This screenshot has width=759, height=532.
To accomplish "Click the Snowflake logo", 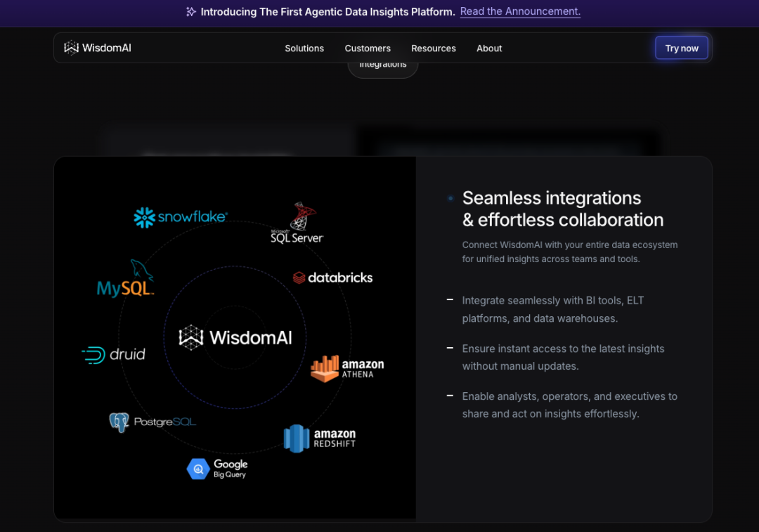I will [180, 217].
